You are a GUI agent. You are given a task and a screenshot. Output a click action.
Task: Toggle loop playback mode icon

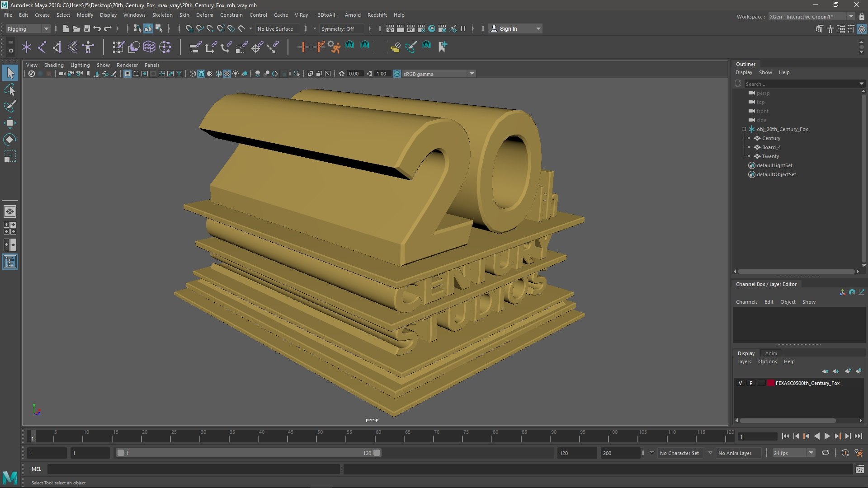pyautogui.click(x=826, y=453)
